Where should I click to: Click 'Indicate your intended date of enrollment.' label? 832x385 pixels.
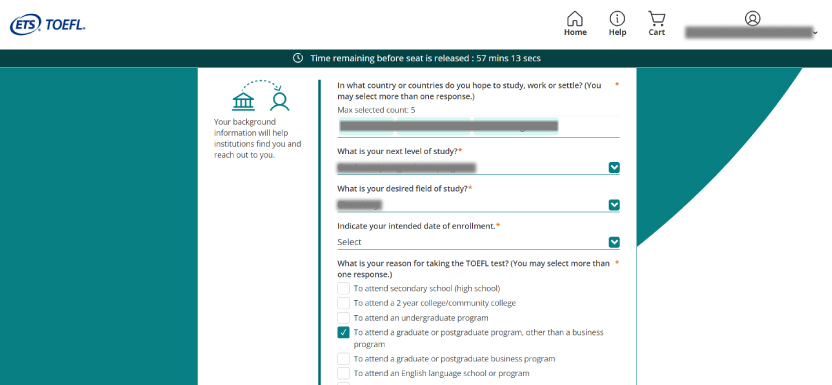tap(417, 226)
